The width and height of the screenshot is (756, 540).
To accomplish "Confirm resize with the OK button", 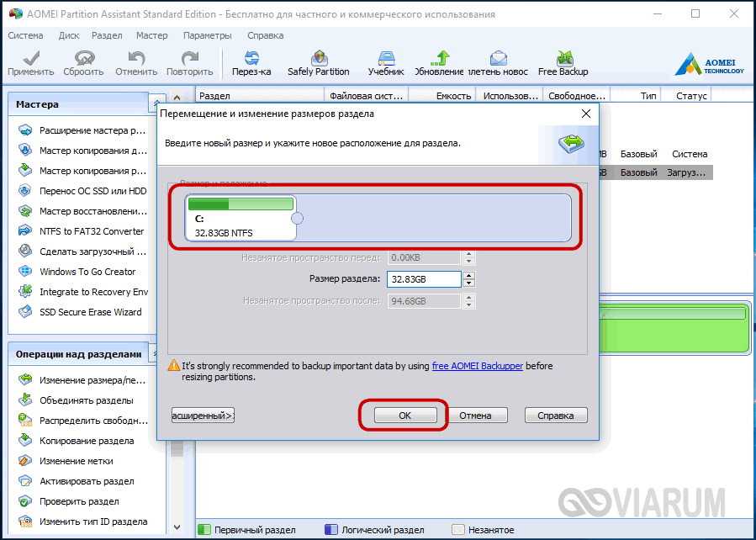I will [x=404, y=416].
